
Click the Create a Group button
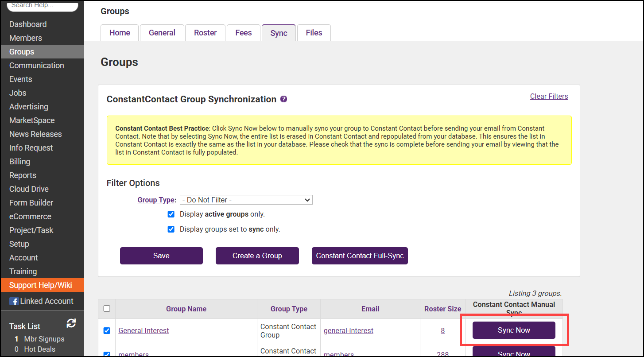257,256
